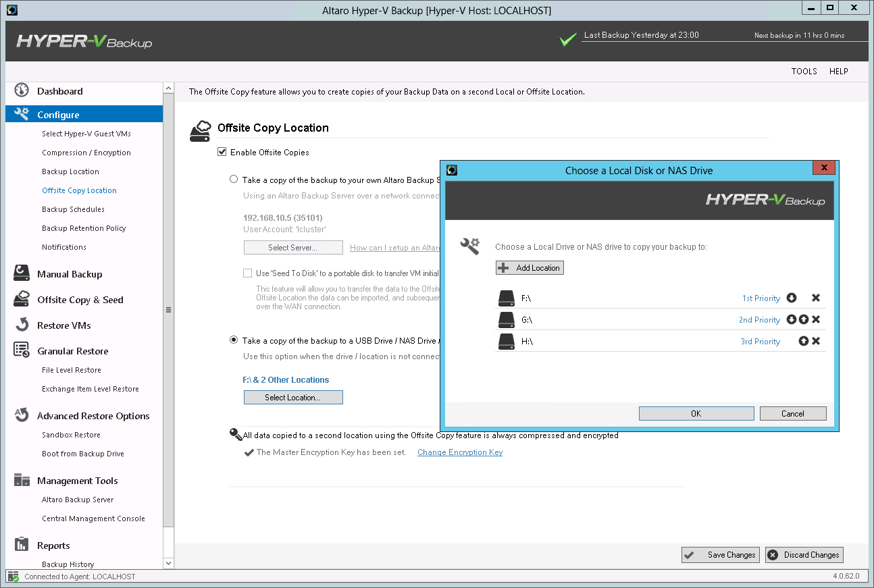
Task: Toggle Enable Offsite Copies checkbox
Action: 222,152
